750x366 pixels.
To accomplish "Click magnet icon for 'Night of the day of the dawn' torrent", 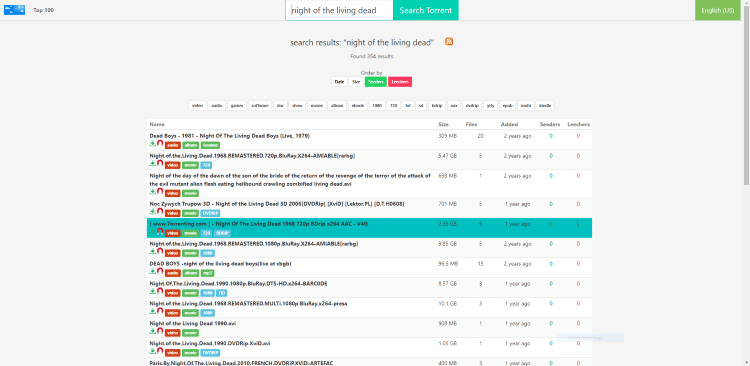I will click(160, 192).
